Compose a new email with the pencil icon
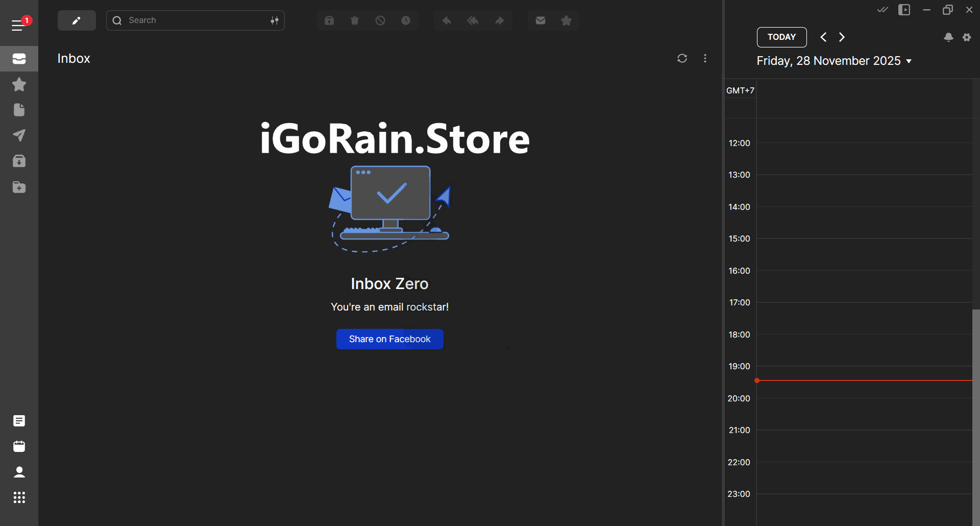 click(x=77, y=20)
